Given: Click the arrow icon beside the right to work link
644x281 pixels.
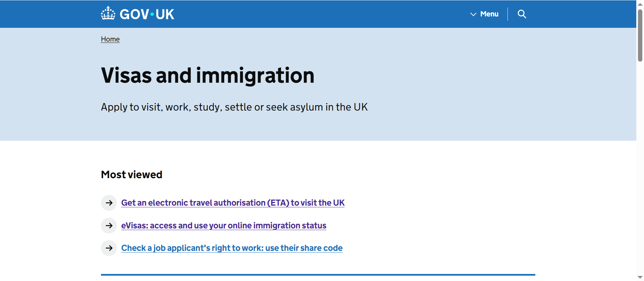Looking at the screenshot, I should (x=109, y=248).
